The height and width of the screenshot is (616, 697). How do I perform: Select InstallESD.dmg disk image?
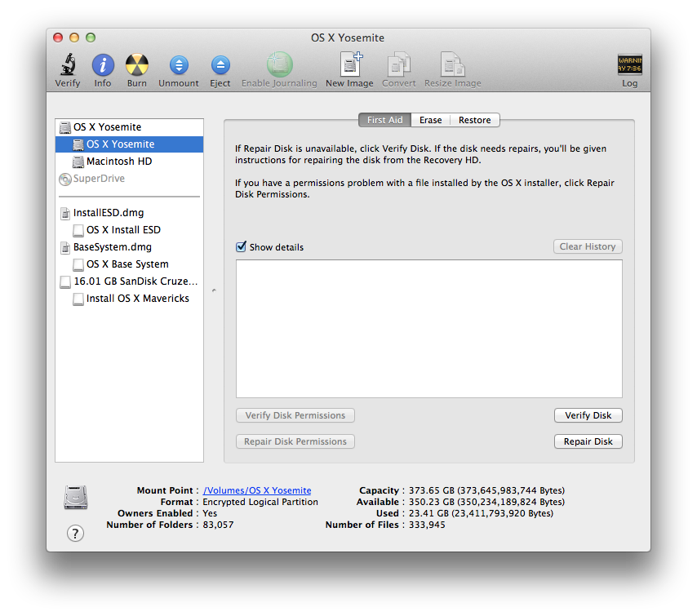coord(129,213)
